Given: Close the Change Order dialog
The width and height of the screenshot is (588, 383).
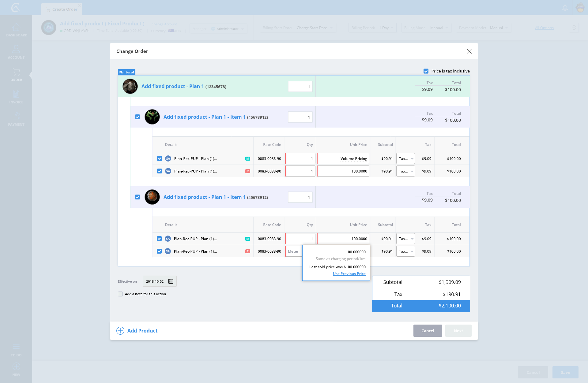Looking at the screenshot, I should pos(469,51).
